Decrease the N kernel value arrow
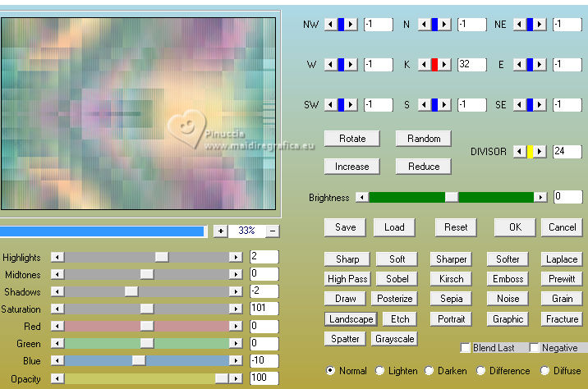Screen dimensions: 588x389 coord(424,25)
